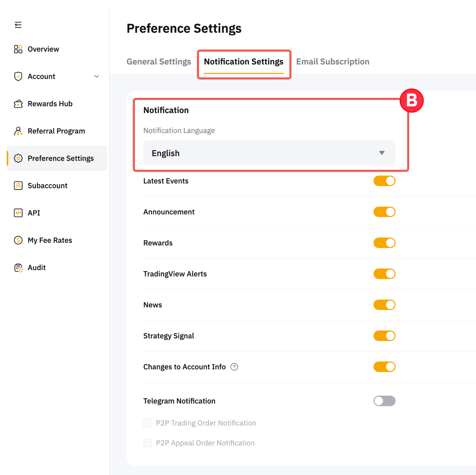Tick the P2P Appeal Order Notification checkbox

(148, 443)
